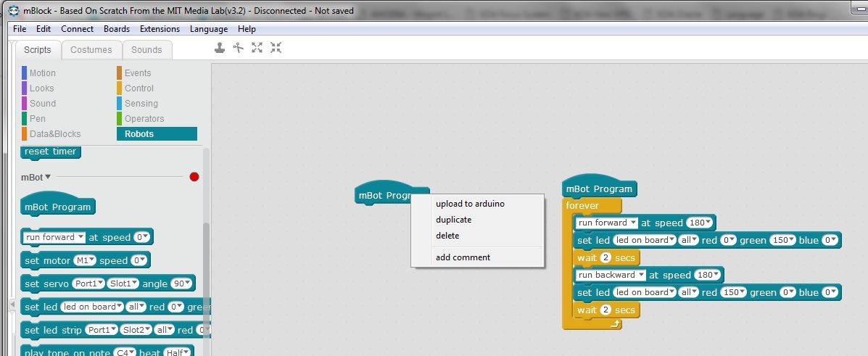Click speed 0 field in set motor block
The width and height of the screenshot is (868, 356).
pos(141,260)
